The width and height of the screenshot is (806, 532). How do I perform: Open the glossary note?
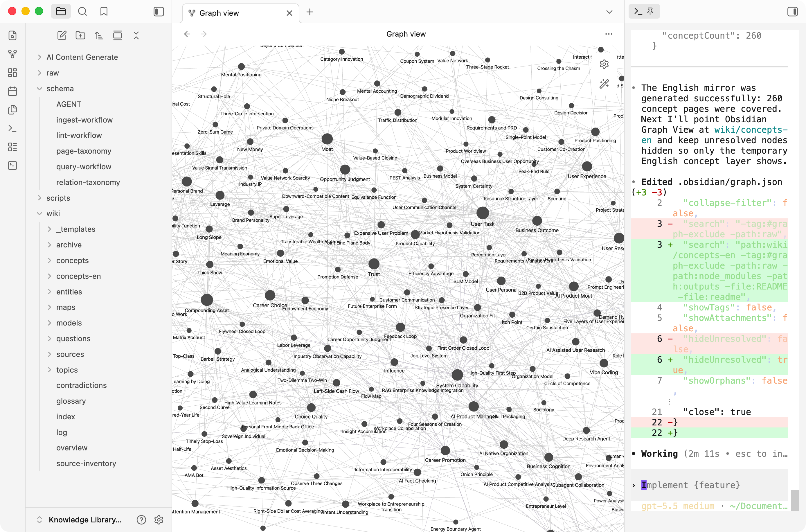[71, 401]
